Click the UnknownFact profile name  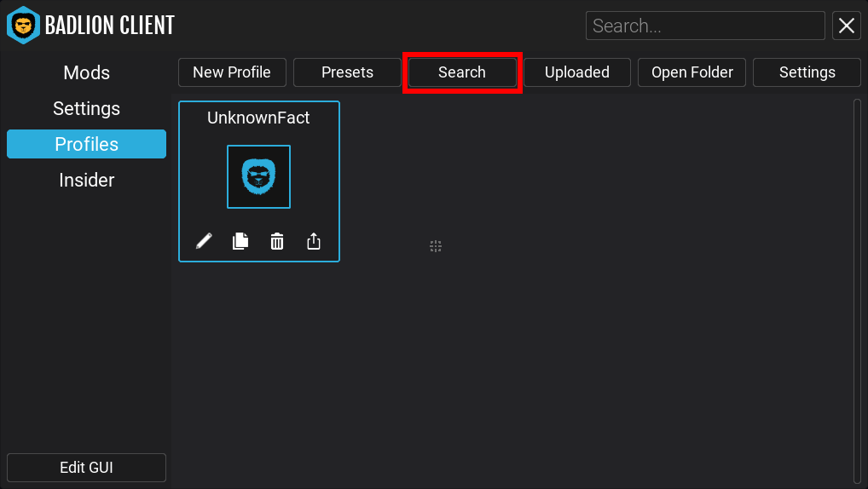pos(258,118)
